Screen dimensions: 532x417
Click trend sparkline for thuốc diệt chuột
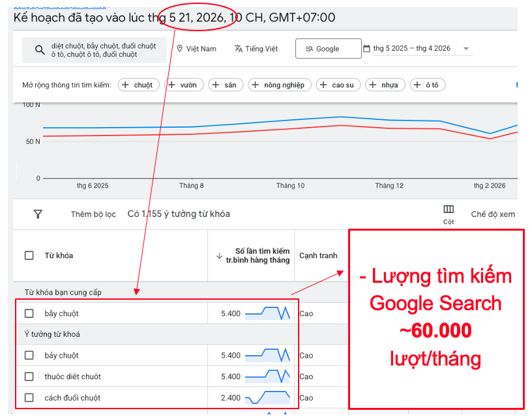tap(267, 377)
